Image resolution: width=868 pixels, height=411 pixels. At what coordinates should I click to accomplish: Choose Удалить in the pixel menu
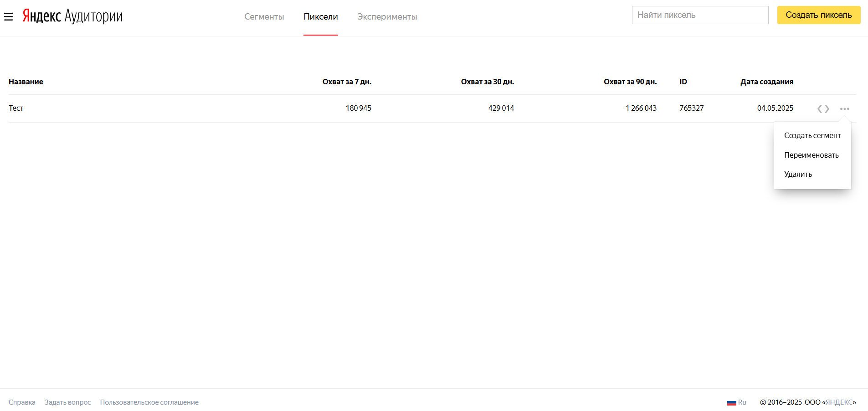tap(798, 174)
